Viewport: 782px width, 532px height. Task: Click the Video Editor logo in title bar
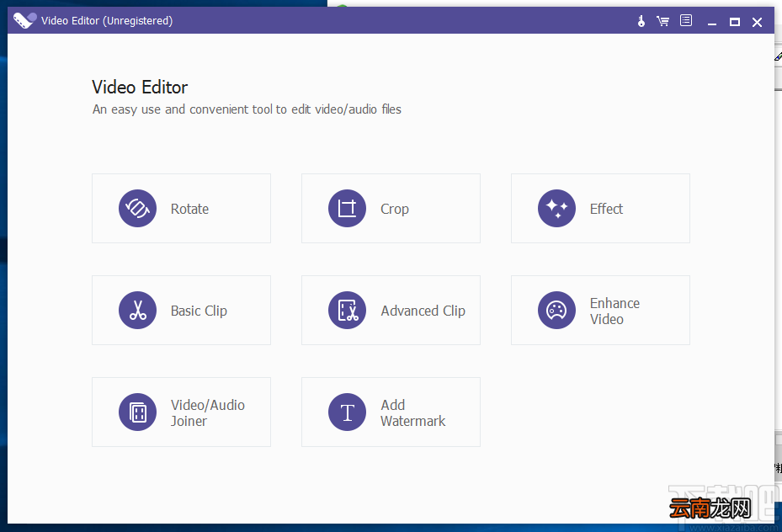(24, 20)
